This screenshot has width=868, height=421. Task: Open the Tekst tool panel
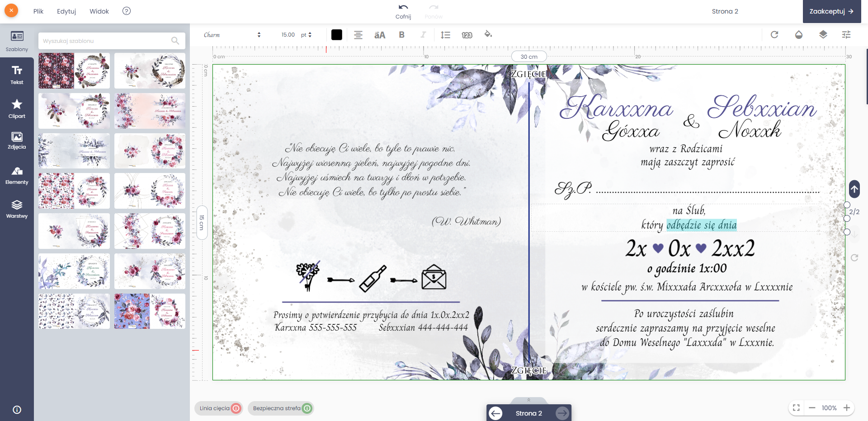17,75
